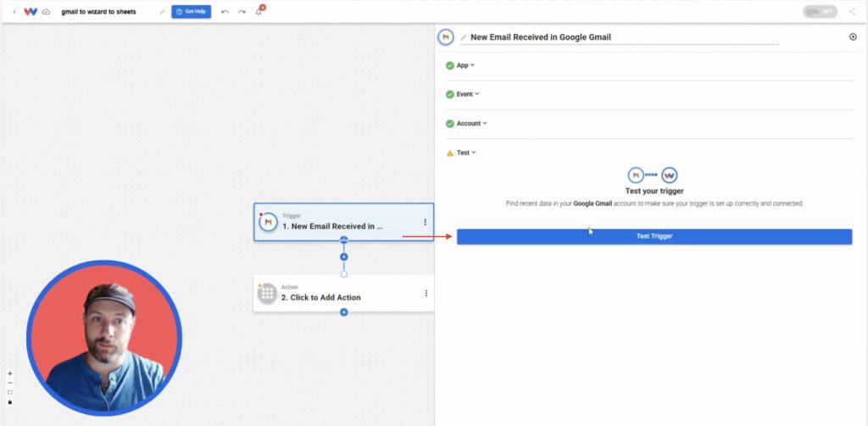Add step with plus below action node
Image resolution: width=868 pixels, height=426 pixels.
click(344, 312)
